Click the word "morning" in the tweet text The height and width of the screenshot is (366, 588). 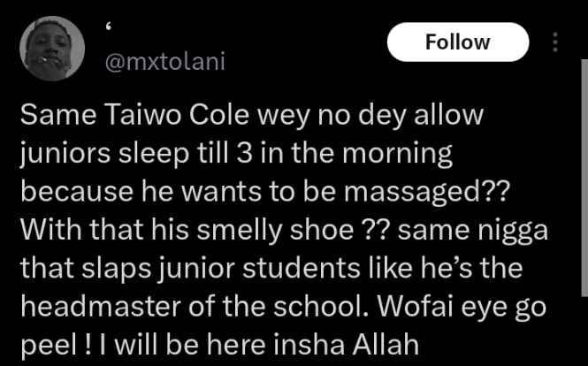click(398, 155)
